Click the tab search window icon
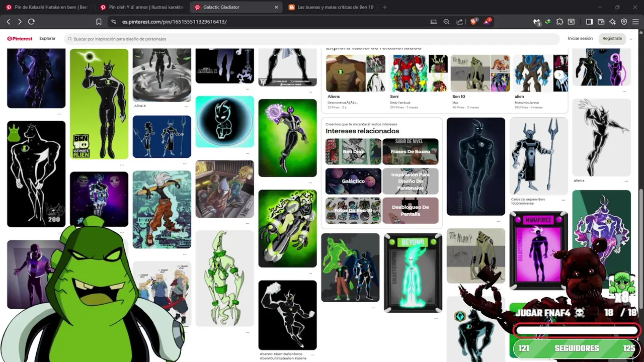Screen dimensions: 644x362 (x=571, y=22)
